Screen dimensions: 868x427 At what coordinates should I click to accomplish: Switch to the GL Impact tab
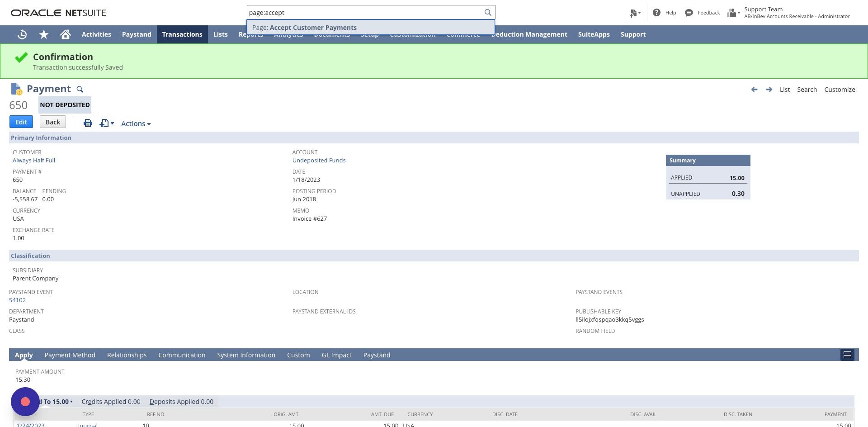point(336,355)
